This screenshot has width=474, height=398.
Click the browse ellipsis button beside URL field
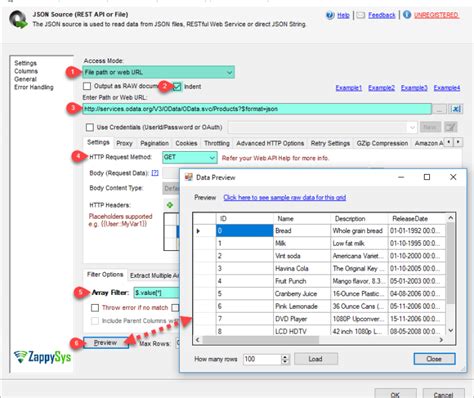click(439, 109)
